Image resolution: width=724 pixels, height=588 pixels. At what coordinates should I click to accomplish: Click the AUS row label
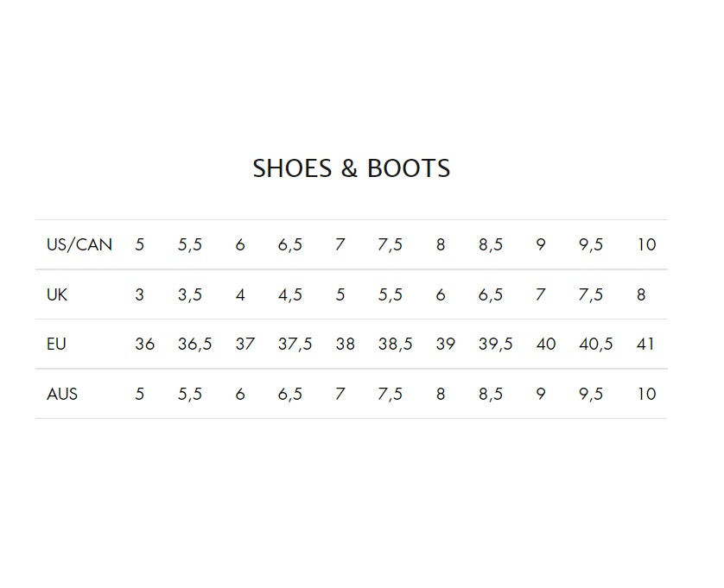coord(62,394)
